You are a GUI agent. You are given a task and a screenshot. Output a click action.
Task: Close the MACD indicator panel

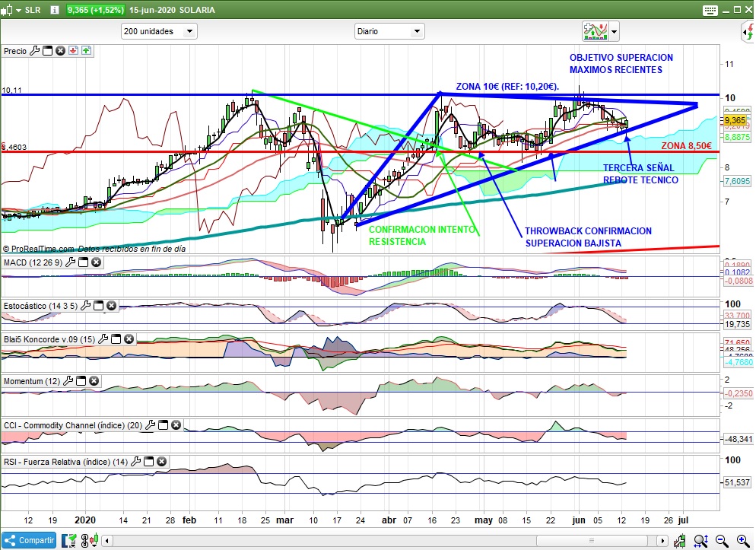coord(96,262)
